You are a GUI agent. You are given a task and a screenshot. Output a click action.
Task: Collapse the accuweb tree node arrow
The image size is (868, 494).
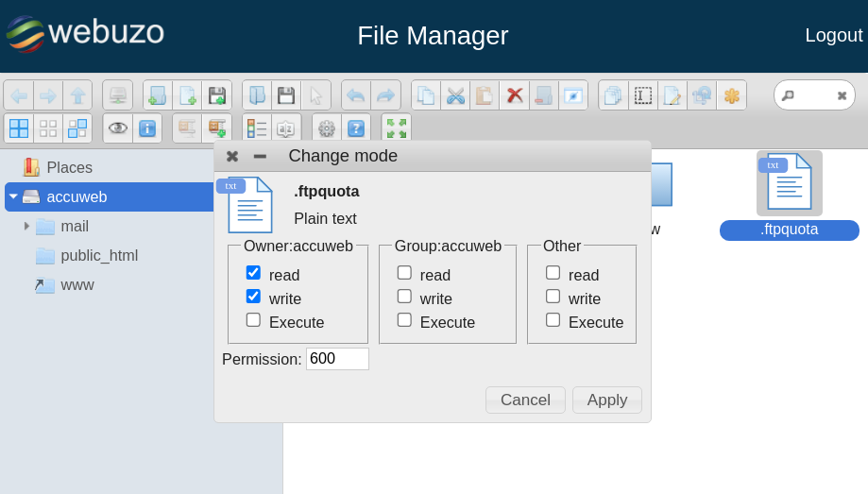pos(13,196)
